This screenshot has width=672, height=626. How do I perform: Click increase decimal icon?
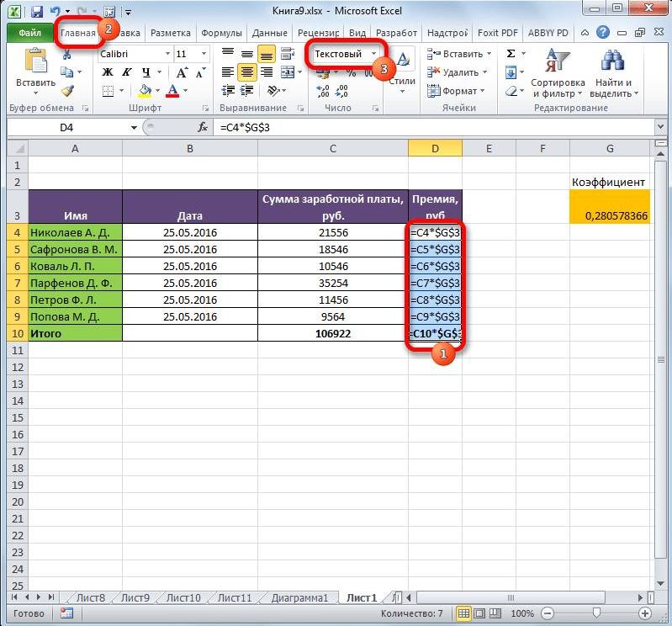tap(323, 91)
